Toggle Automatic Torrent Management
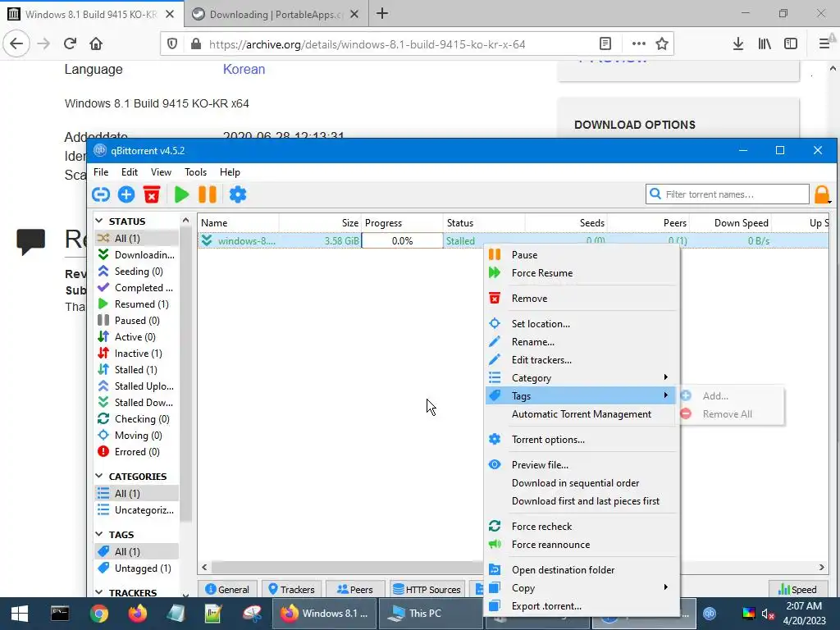Screen dimensions: 840x630 tap(582, 414)
